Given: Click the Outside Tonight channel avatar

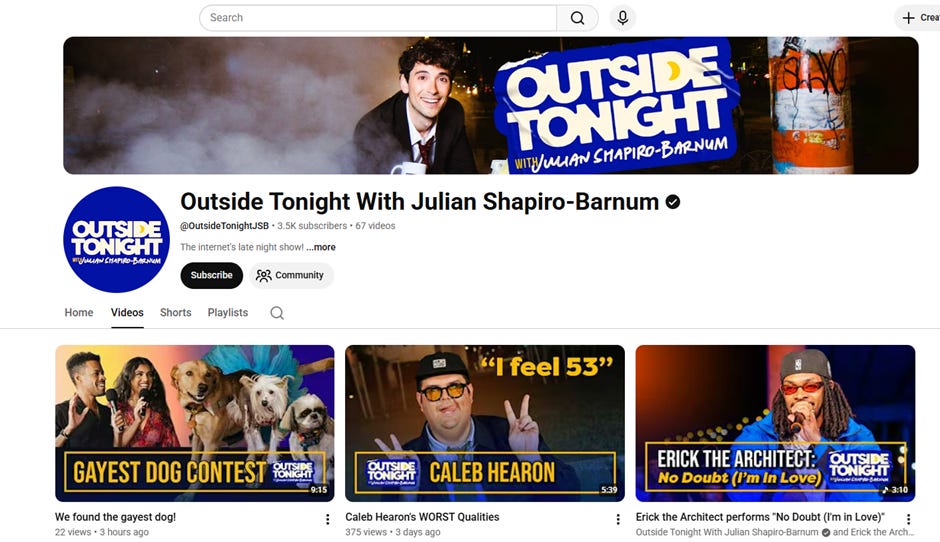Looking at the screenshot, I should (116, 239).
